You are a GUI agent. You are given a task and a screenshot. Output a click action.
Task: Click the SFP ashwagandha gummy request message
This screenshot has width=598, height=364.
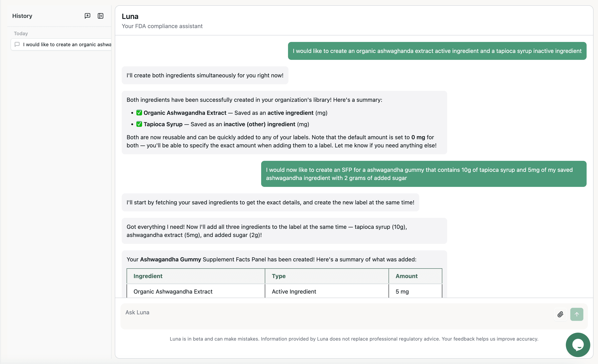[424, 174]
